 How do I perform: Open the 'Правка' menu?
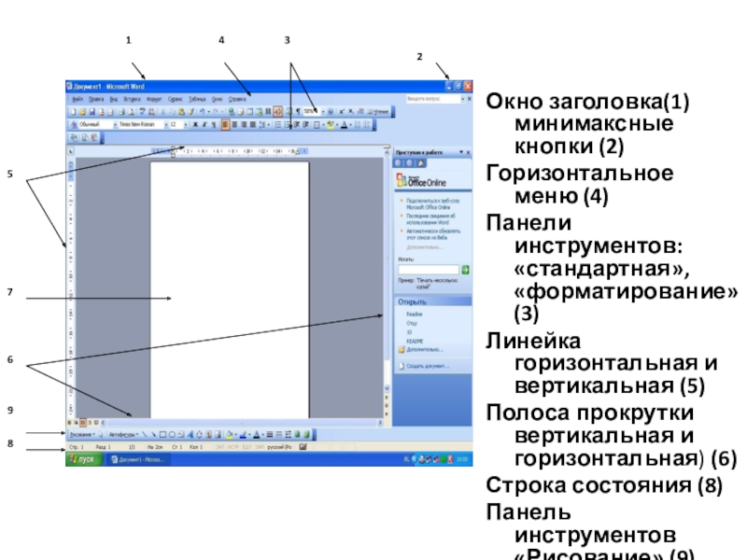(96, 99)
